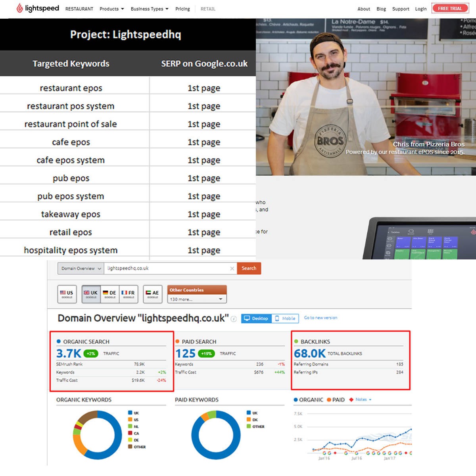Click the paid Keywords 236 row

pos(230,364)
